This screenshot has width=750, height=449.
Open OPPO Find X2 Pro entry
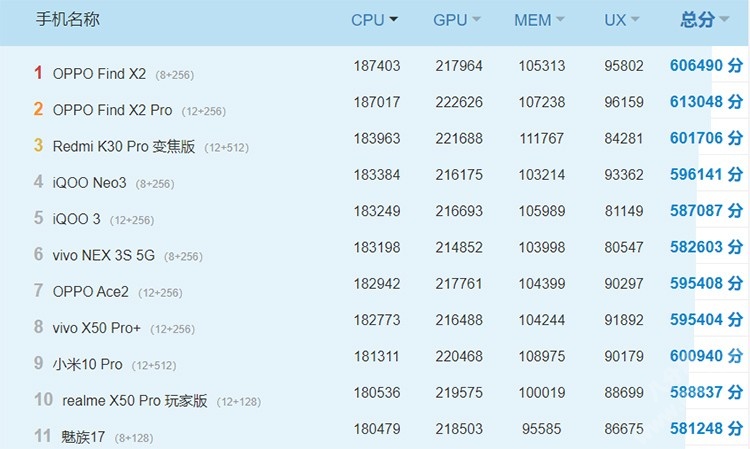112,110
